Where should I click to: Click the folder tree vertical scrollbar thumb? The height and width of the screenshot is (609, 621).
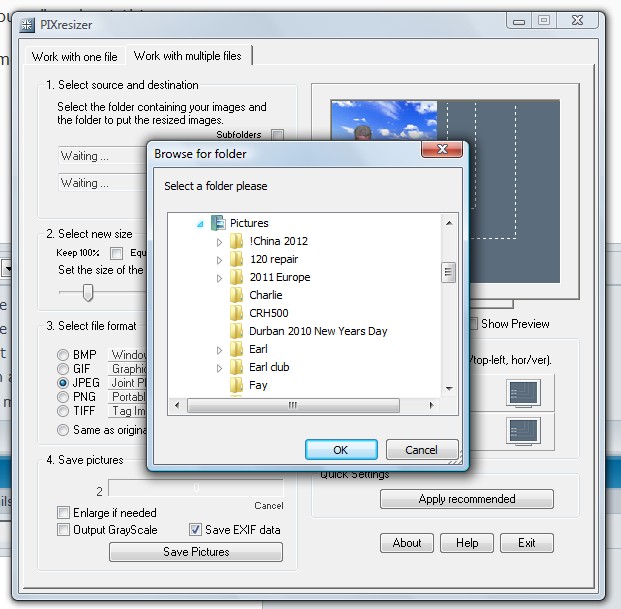coord(448,272)
